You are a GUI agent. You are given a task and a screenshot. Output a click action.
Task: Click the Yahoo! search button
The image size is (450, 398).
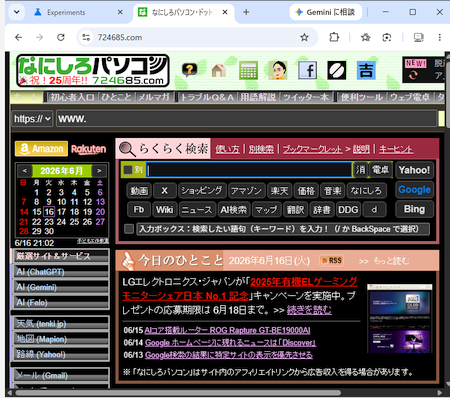pyautogui.click(x=414, y=170)
